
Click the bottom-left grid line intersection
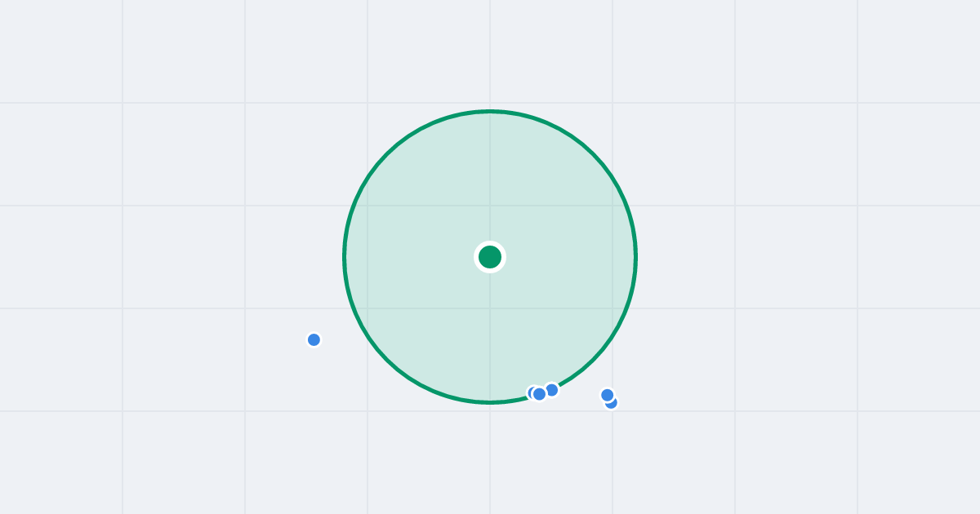click(122, 411)
